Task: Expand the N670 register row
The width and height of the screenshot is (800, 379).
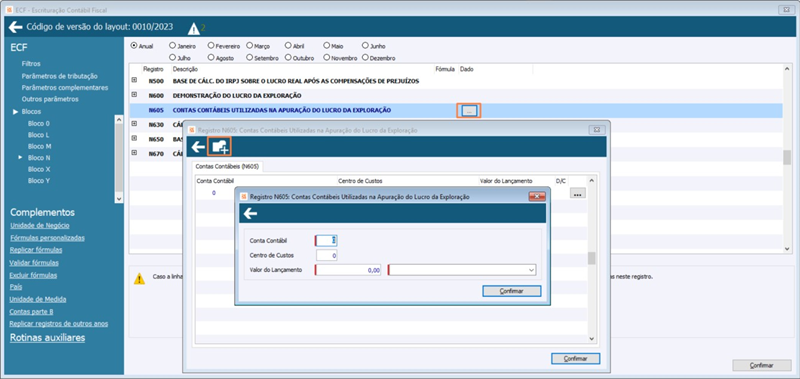Action: coord(135,153)
